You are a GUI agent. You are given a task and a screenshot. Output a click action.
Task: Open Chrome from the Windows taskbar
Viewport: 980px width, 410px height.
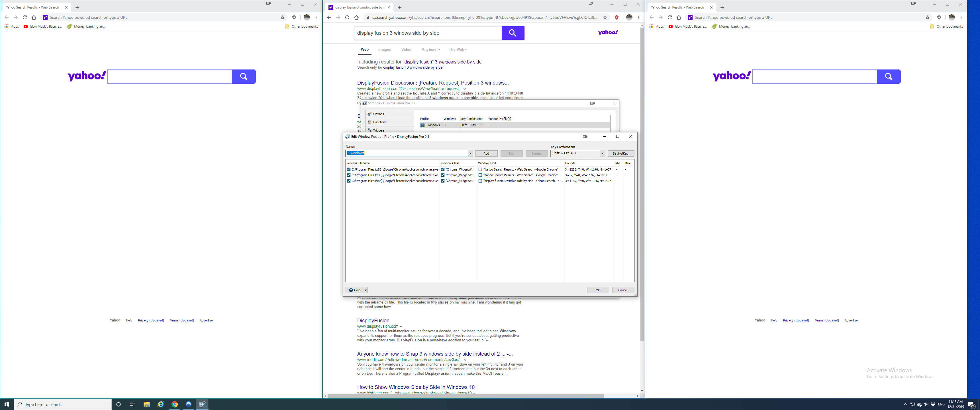coord(175,404)
